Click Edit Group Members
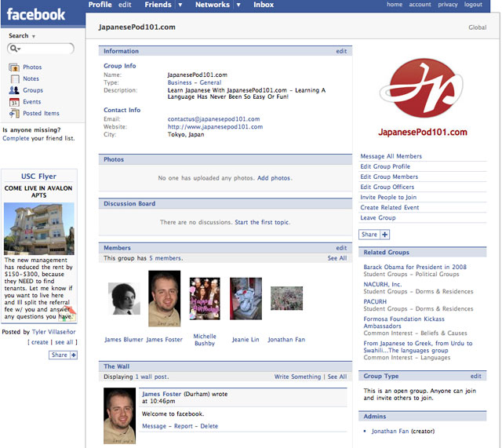502x448 pixels. pyautogui.click(x=389, y=177)
